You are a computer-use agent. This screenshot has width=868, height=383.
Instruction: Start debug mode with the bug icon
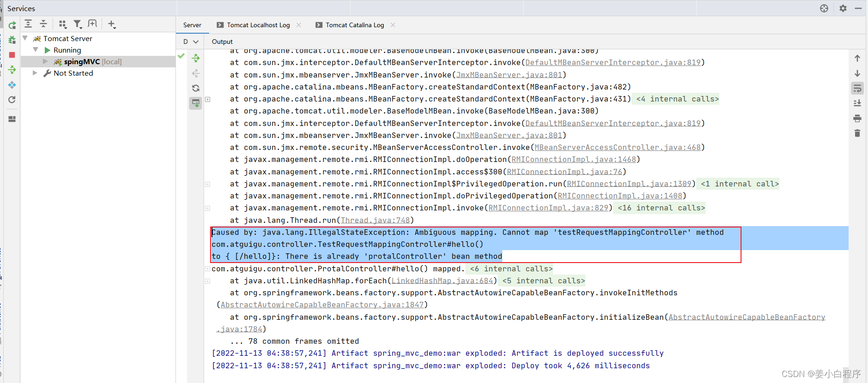(x=12, y=40)
